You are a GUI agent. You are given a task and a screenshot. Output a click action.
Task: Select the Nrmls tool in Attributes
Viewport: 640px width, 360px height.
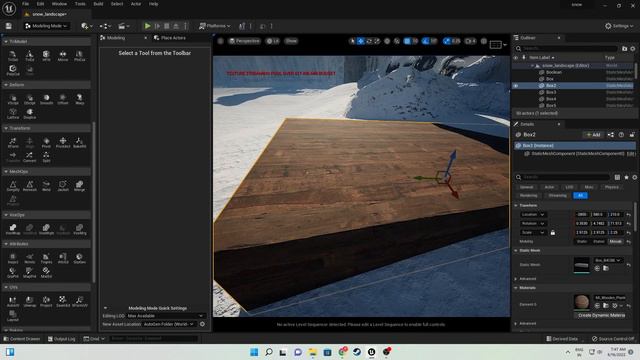point(29,259)
